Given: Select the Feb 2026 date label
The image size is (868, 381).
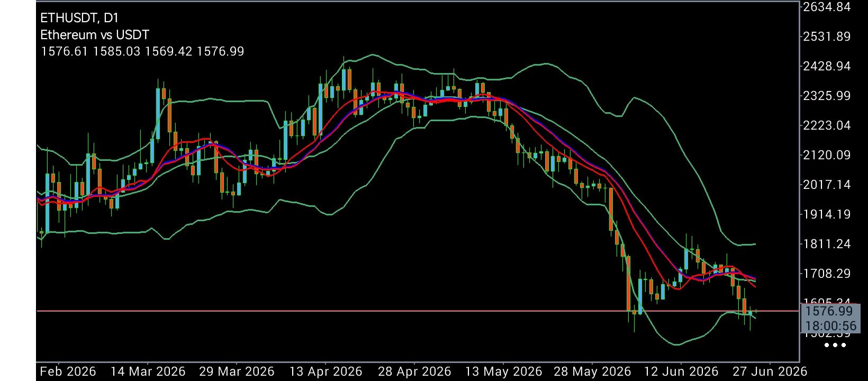Looking at the screenshot, I should click(68, 371).
